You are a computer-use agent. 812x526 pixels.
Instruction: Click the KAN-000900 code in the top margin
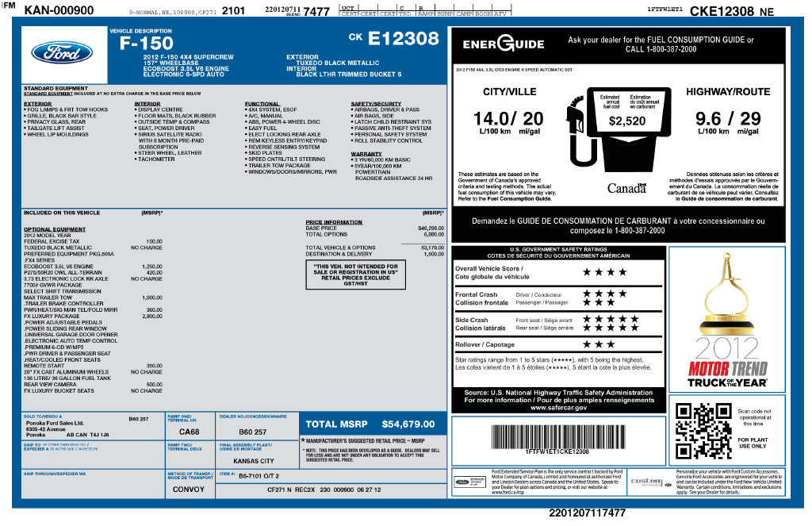[x=59, y=10]
